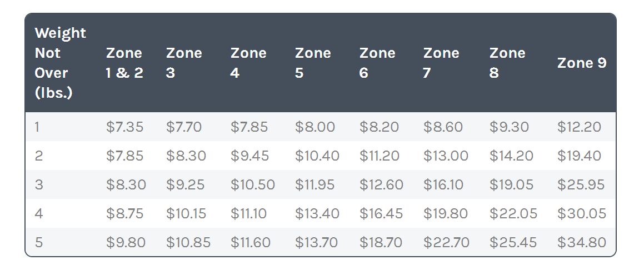Viewport: 644px width, 270px height.
Task: Click weight row label 3
Action: coord(38,184)
